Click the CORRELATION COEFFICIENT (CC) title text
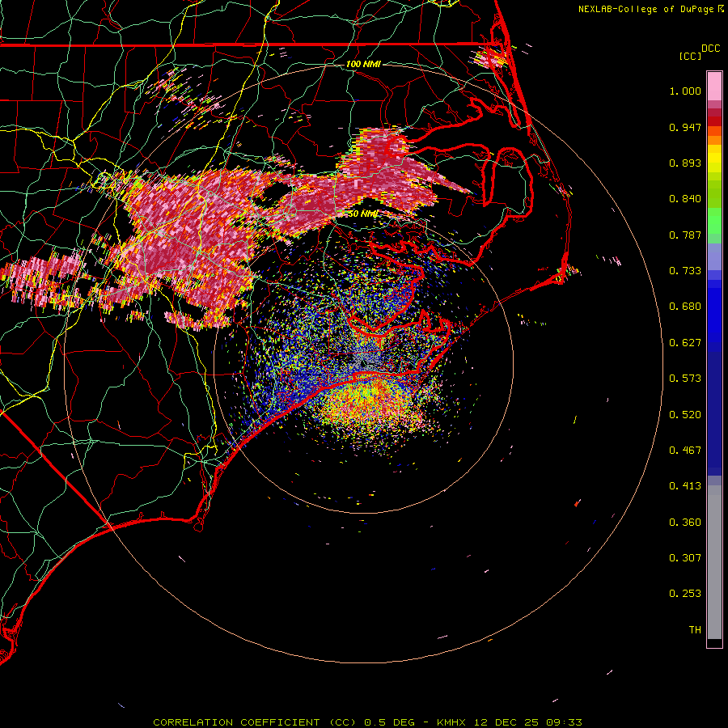This screenshot has height=728, width=728. point(255,722)
